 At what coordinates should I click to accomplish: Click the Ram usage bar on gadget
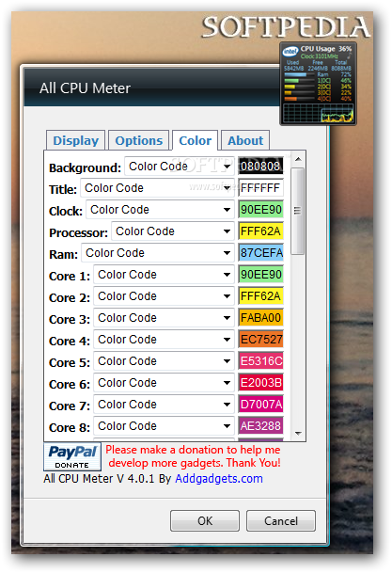[x=299, y=74]
